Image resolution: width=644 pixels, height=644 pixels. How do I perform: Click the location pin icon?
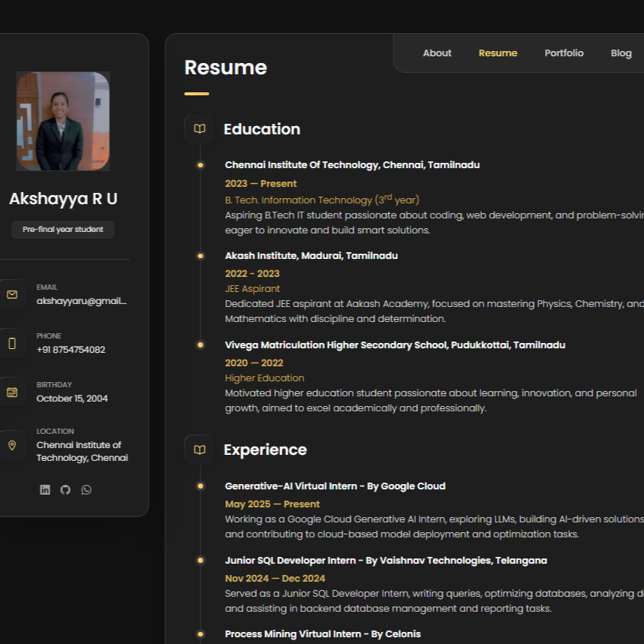pos(12,445)
